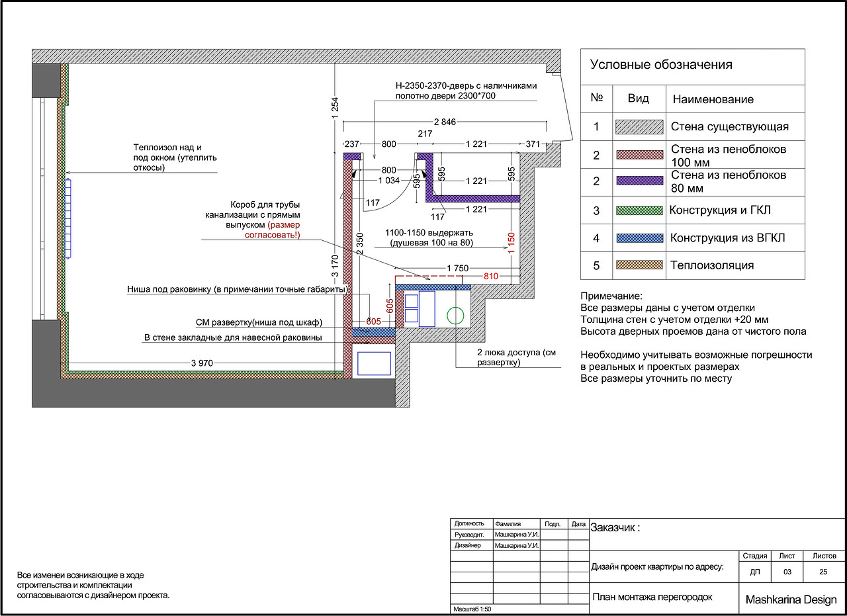847x616 pixels.
Task: Select the 'Теплоизол над и' window annotation
Action: coord(167,147)
